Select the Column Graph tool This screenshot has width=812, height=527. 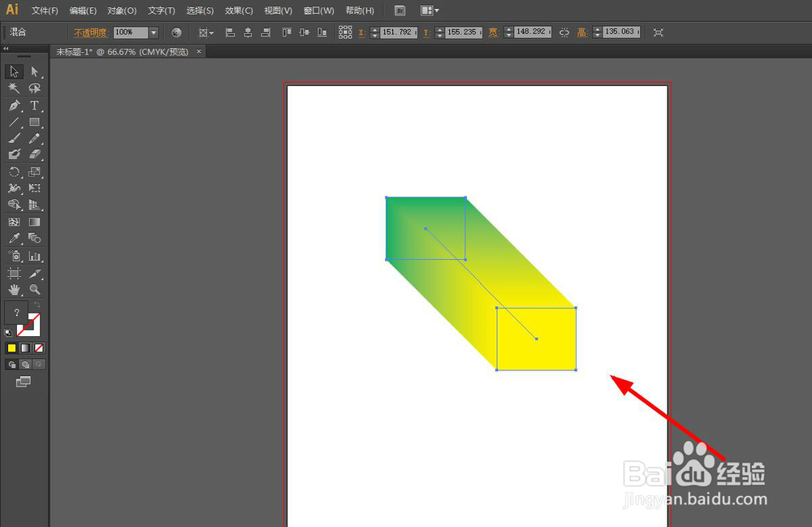34,256
